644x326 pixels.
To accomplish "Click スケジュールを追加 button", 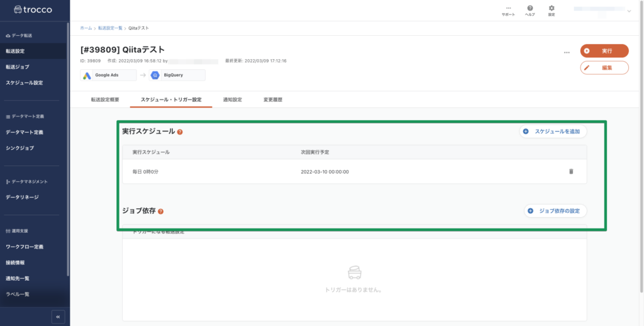I will [x=553, y=132].
